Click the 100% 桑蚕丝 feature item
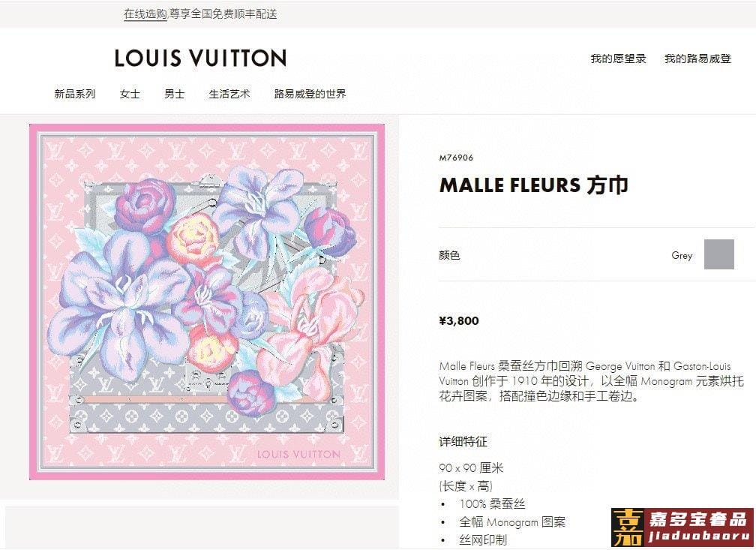Screen dimensions: 756x550 pos(492,504)
